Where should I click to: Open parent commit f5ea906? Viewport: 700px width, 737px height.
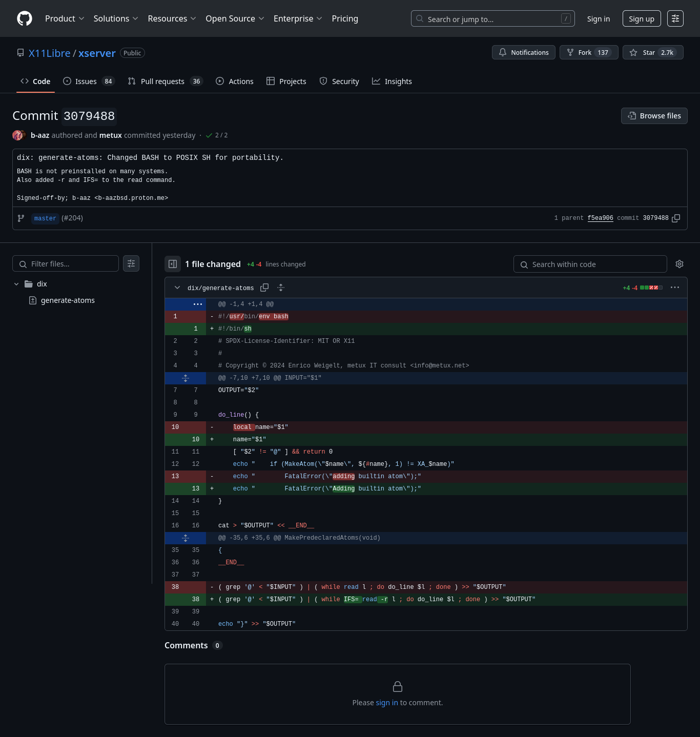600,218
